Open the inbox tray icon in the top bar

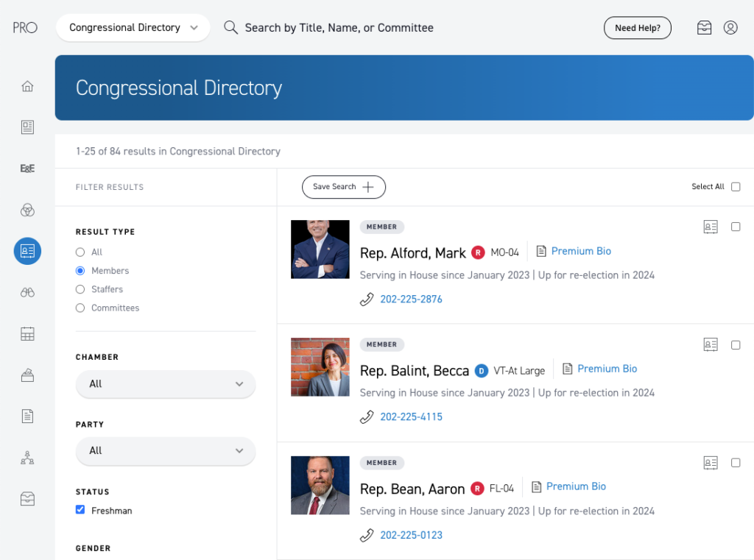704,27
